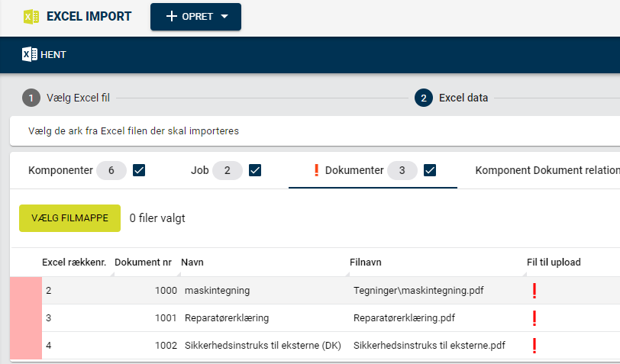
Task: Click the Excel Import logo icon
Action: coord(31,17)
